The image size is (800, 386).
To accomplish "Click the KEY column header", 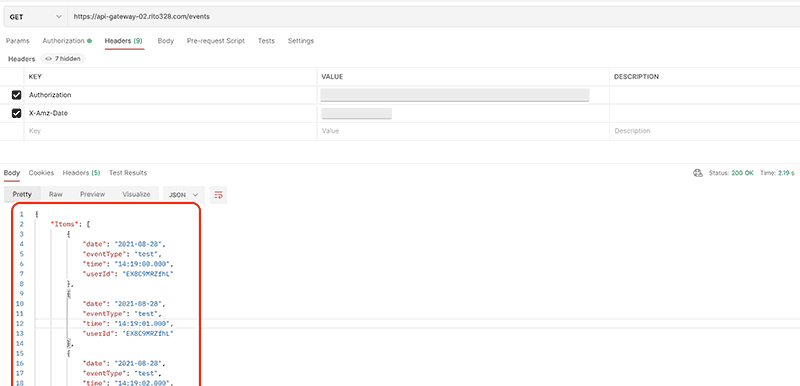I will [35, 76].
